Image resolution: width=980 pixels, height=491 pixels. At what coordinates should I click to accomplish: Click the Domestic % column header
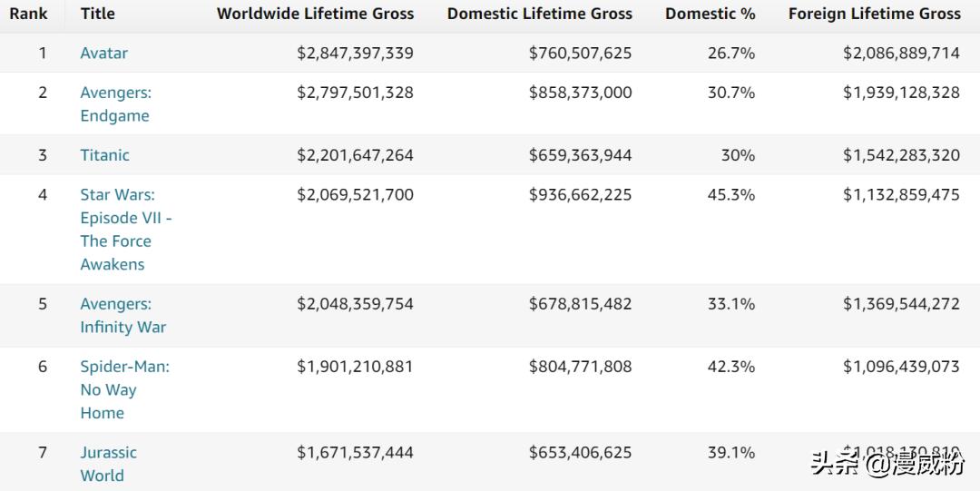point(710,14)
